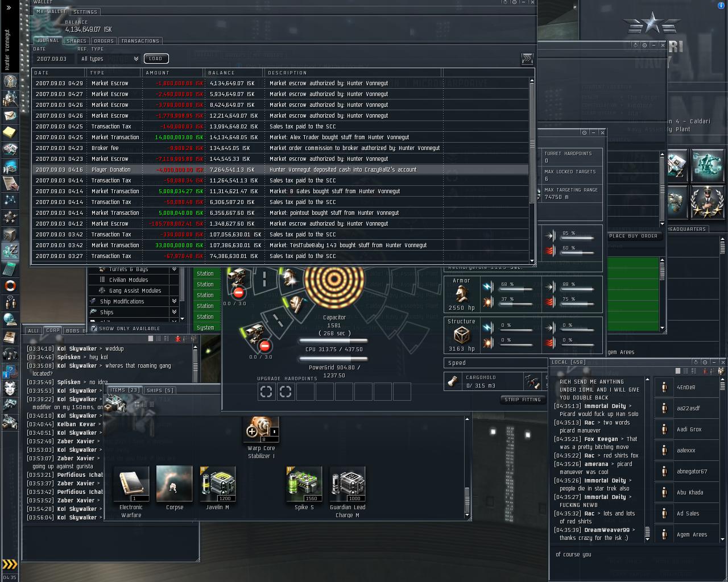Click the Place Buy Order button

coord(633,236)
